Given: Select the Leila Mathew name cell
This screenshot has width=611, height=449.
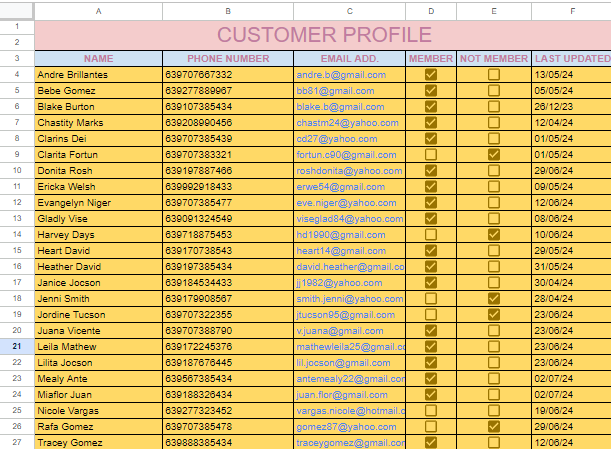Looking at the screenshot, I should 99,346.
